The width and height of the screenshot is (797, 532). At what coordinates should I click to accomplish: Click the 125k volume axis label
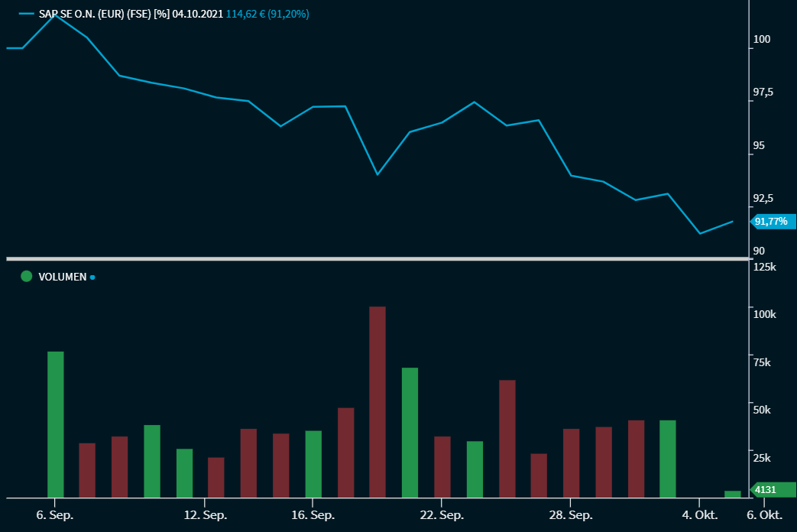click(x=764, y=268)
